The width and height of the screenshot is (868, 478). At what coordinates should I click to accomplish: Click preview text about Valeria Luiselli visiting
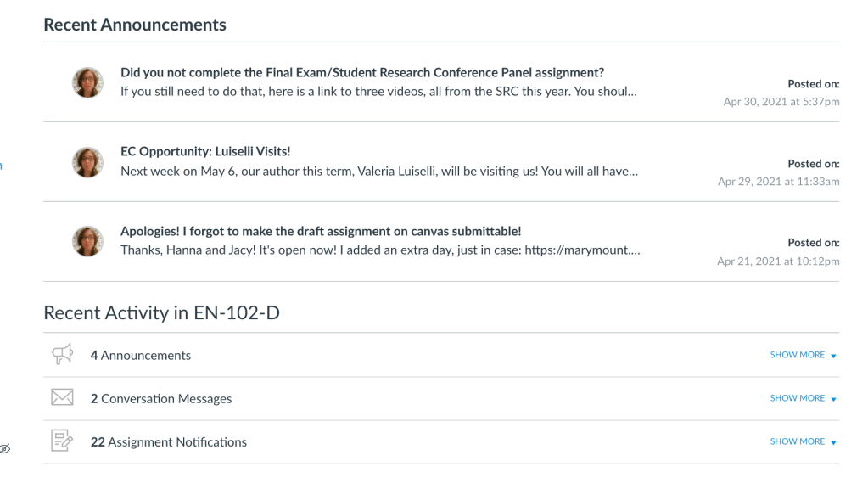[378, 171]
